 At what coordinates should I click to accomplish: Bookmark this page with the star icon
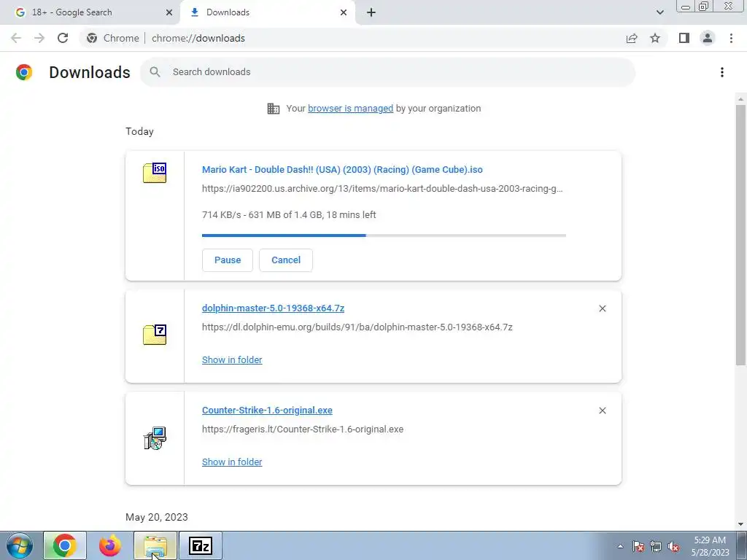[x=655, y=38]
